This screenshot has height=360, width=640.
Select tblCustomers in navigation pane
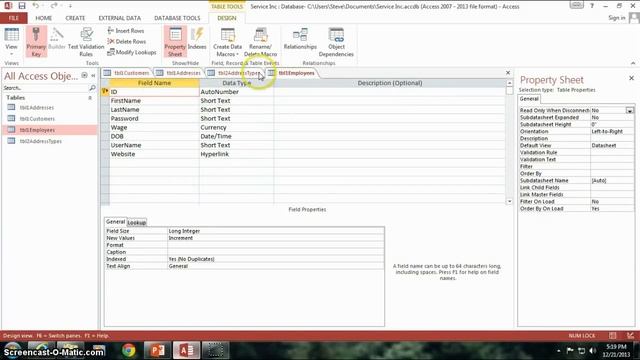point(37,119)
